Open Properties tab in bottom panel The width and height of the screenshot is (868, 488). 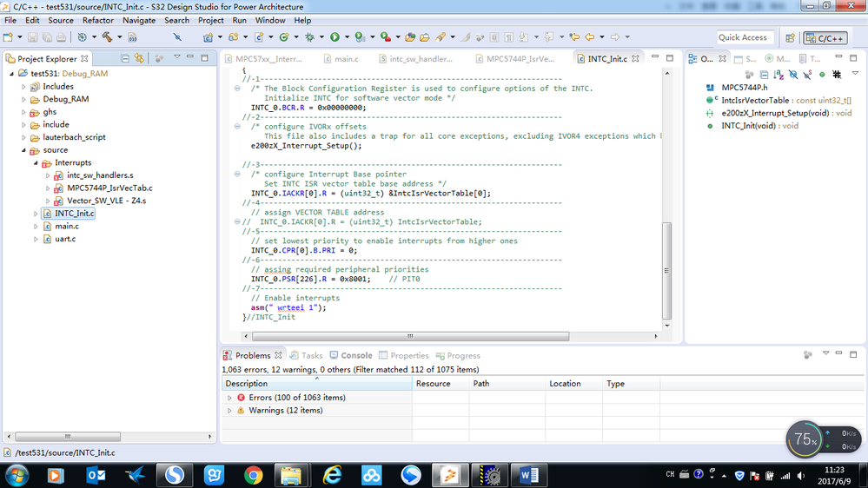pos(403,355)
